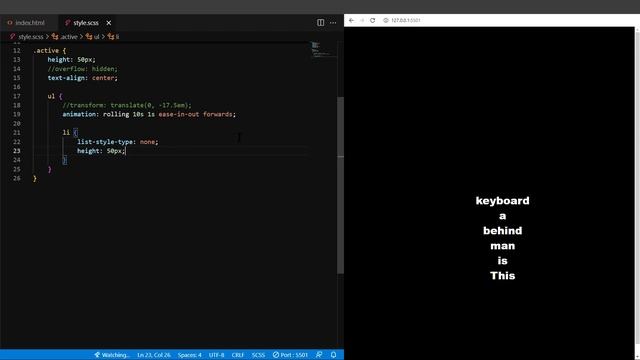The image size is (640, 360).
Task: Click text-align: center line
Action: point(82,78)
